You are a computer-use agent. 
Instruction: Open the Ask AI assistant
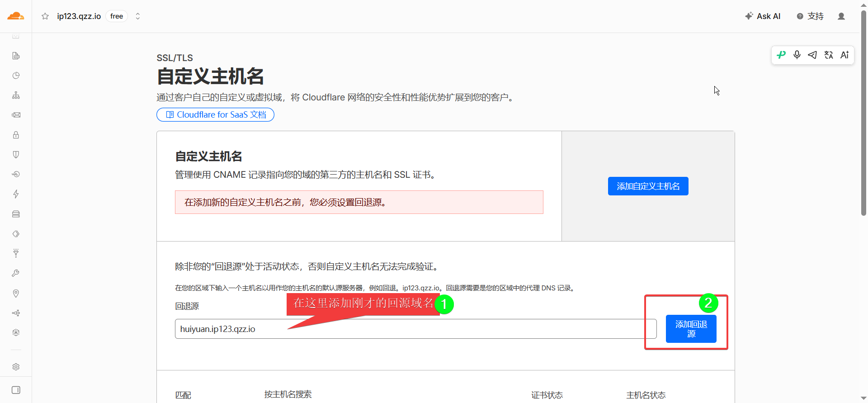pyautogui.click(x=763, y=16)
